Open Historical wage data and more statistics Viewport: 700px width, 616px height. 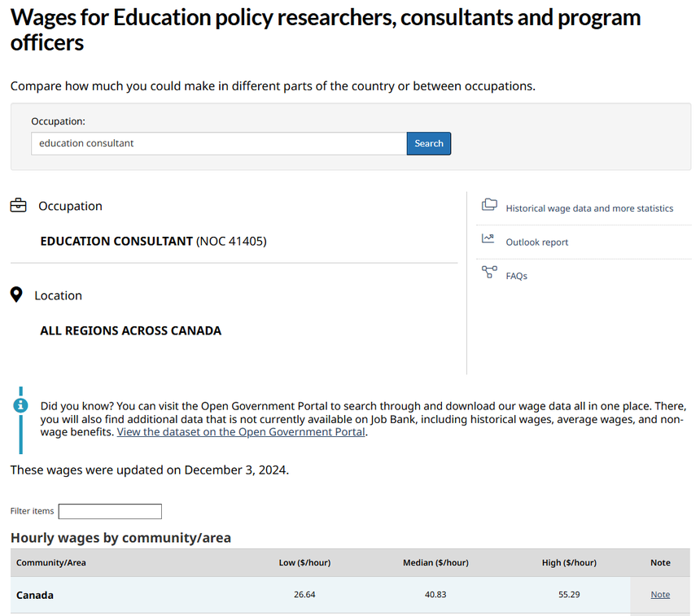pos(589,208)
